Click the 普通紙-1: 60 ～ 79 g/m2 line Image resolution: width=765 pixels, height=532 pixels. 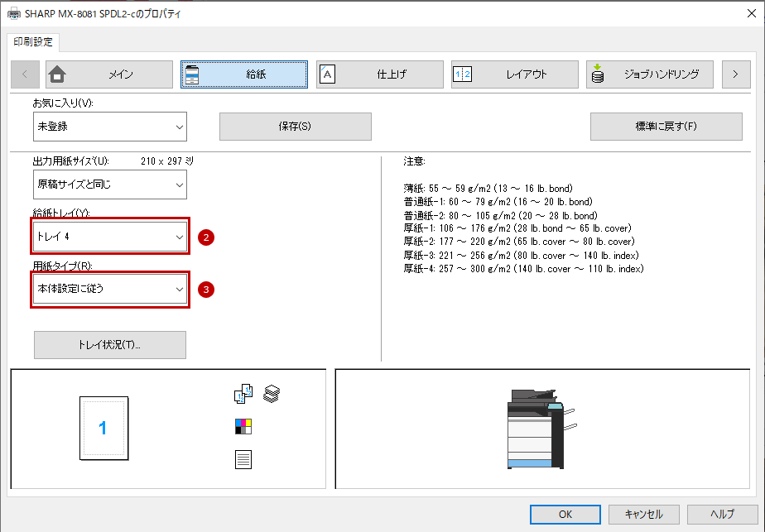[x=498, y=201]
